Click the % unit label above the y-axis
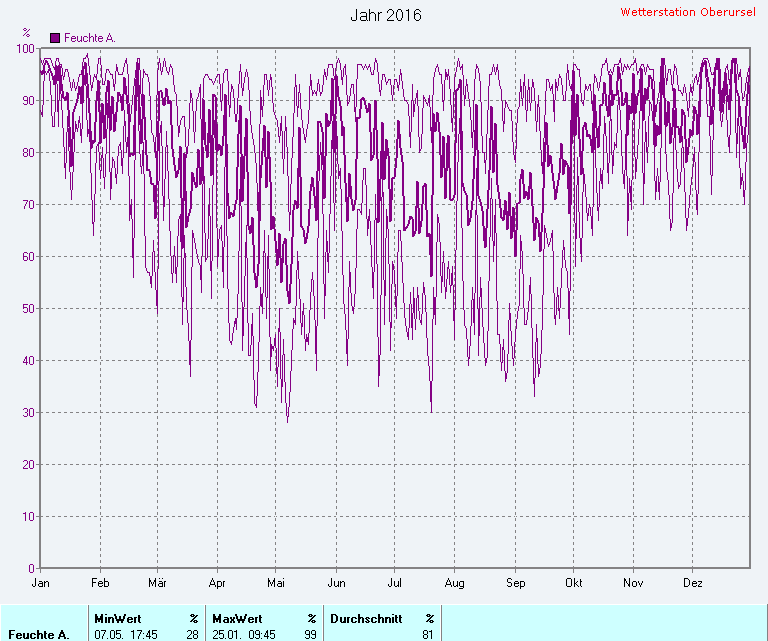 (26, 33)
